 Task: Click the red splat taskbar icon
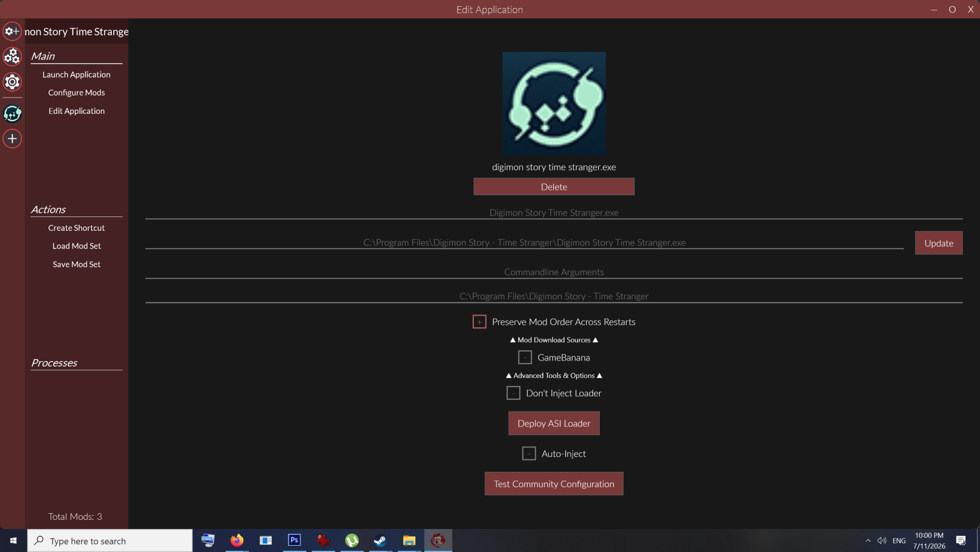tap(323, 540)
